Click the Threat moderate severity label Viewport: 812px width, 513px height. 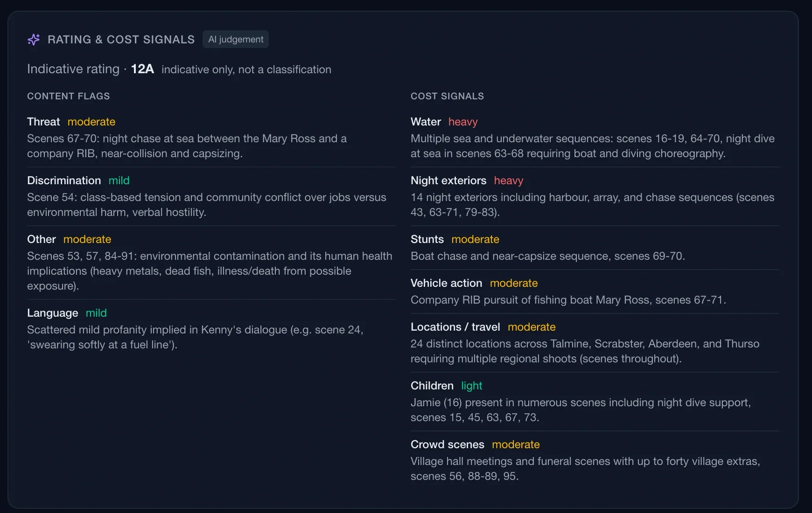click(91, 122)
